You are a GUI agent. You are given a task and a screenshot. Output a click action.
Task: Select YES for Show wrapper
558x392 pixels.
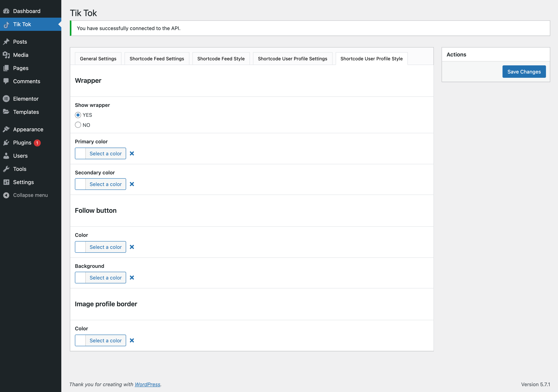pos(78,115)
